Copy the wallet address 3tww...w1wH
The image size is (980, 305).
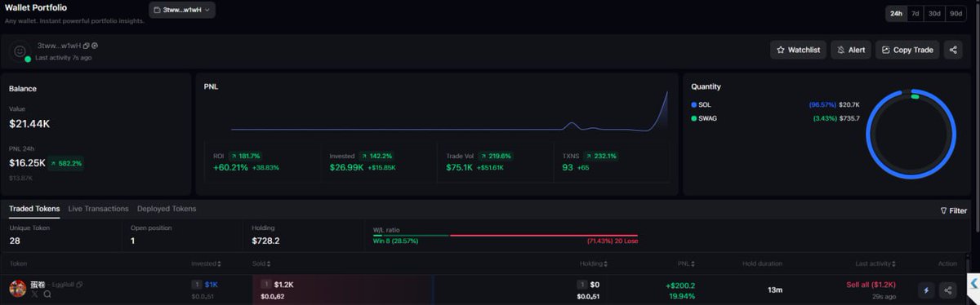coord(86,46)
